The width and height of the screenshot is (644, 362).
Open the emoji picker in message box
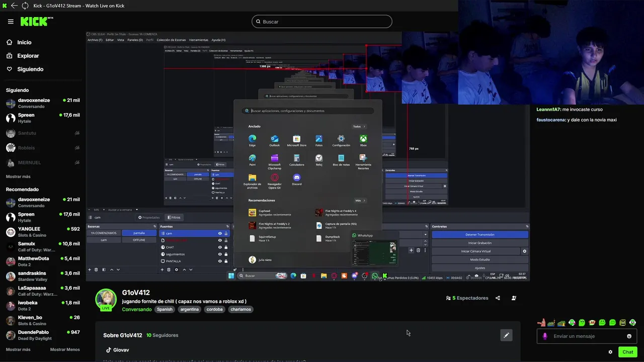pos(629,336)
